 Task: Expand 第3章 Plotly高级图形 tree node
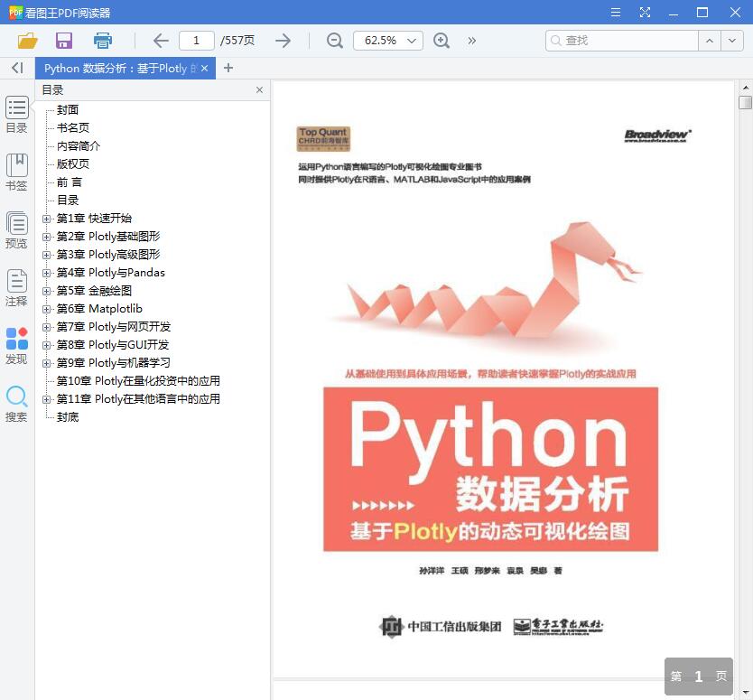[46, 255]
